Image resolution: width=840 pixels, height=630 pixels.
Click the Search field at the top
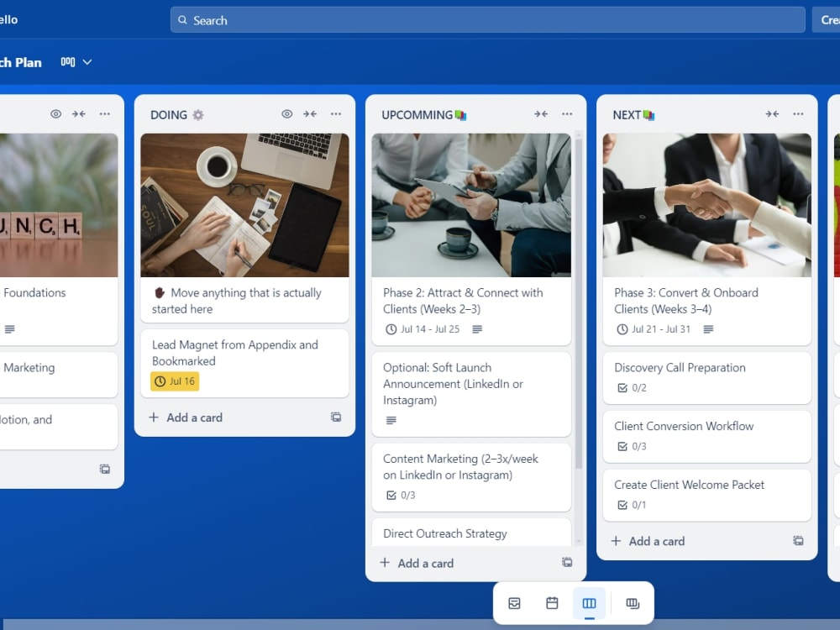pos(487,20)
